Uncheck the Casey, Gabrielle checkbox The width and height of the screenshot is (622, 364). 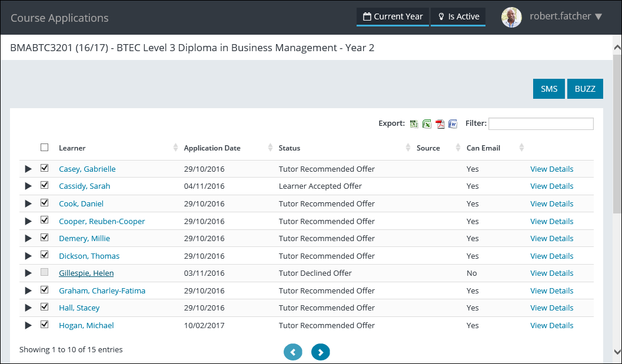(45, 168)
